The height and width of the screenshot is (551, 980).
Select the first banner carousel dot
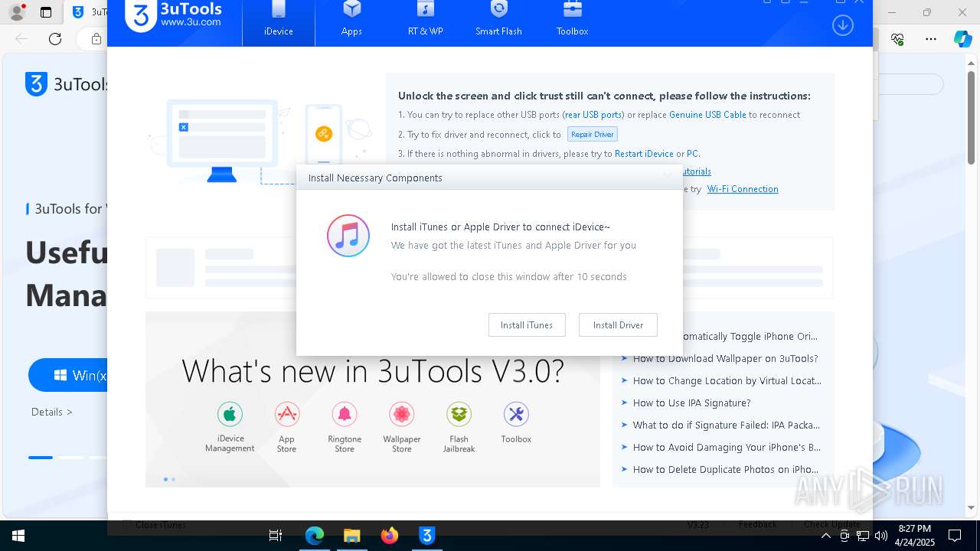click(x=165, y=480)
